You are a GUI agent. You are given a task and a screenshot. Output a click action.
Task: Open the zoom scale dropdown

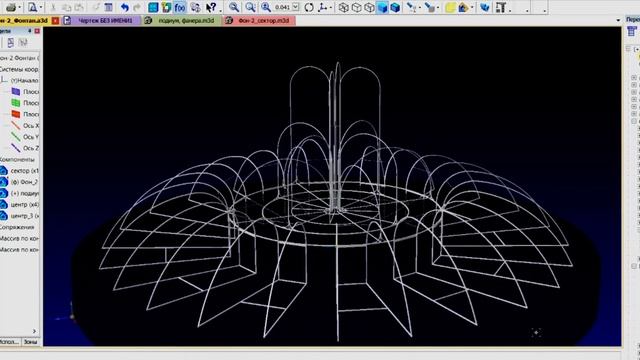point(296,7)
